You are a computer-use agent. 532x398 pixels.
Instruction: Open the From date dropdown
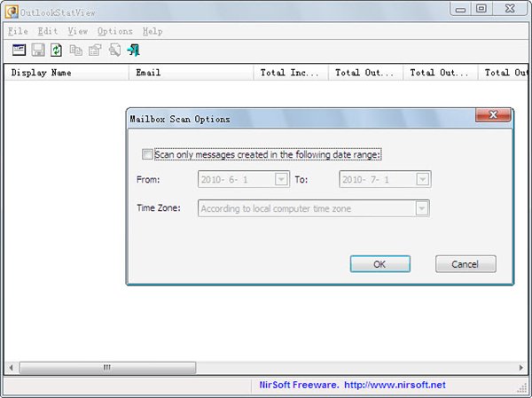[x=281, y=179]
